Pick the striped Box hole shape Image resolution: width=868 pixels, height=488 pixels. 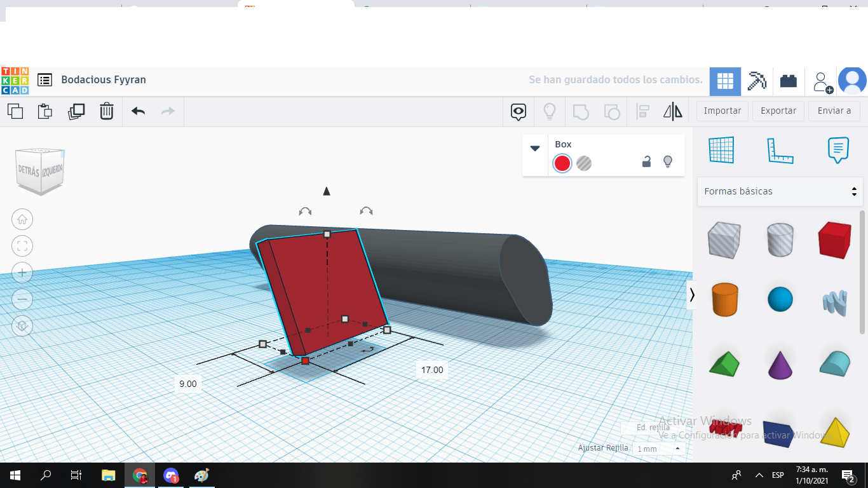click(x=724, y=240)
